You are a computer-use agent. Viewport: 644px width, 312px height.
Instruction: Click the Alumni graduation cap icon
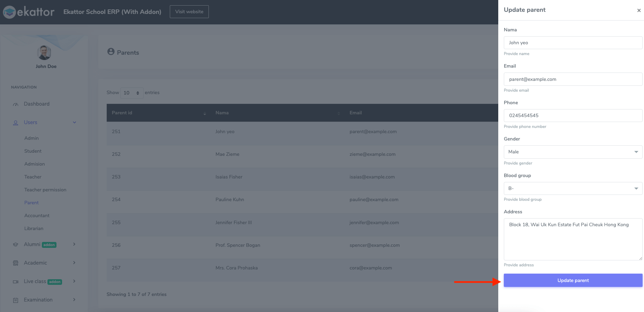click(16, 245)
